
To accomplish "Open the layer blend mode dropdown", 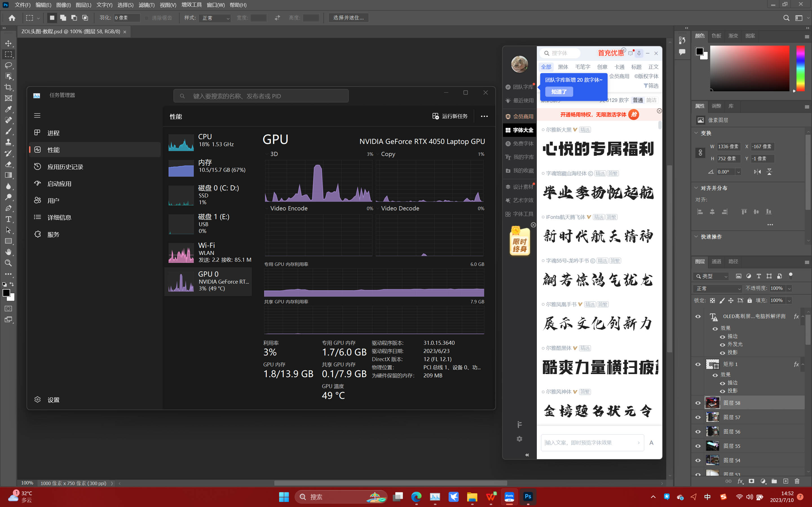I will [x=717, y=288].
